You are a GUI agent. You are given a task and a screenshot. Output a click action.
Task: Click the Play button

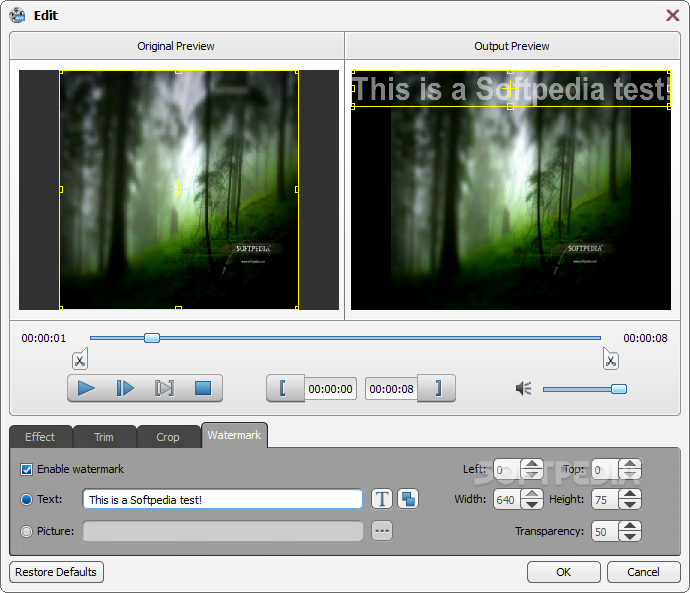[86, 388]
